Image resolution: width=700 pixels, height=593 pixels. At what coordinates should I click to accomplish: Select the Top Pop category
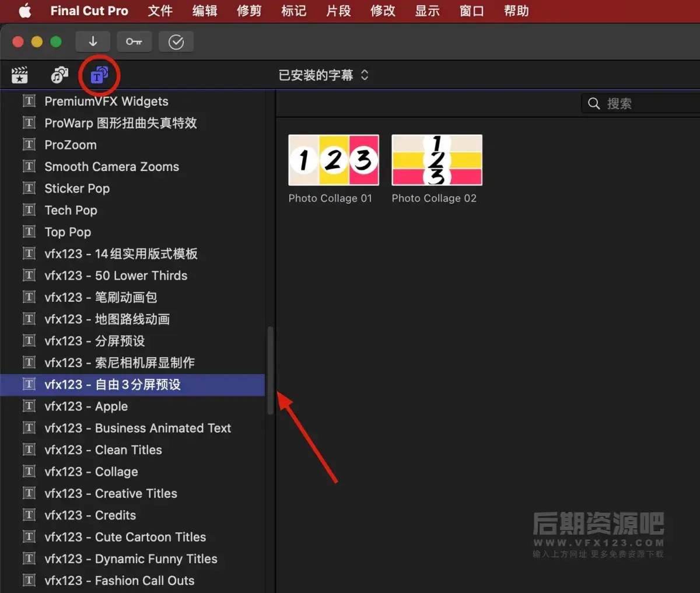[132, 232]
